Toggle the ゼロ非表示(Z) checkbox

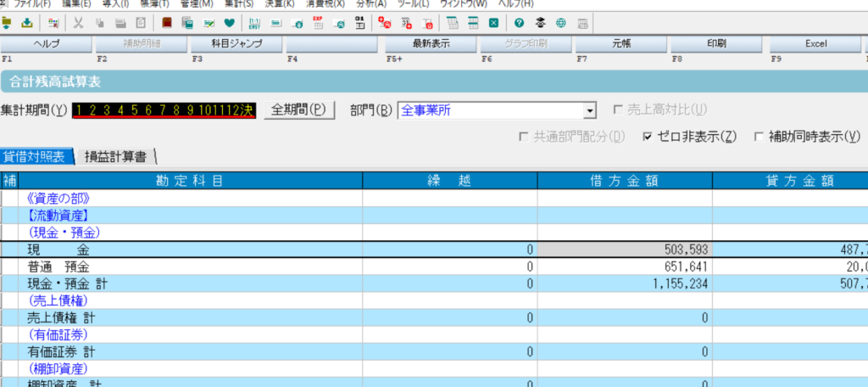(647, 137)
